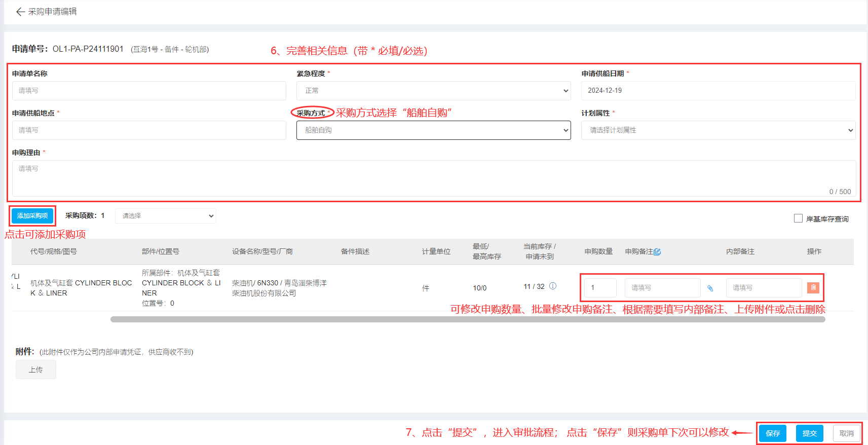Click the 内部备注 column header

(740, 251)
